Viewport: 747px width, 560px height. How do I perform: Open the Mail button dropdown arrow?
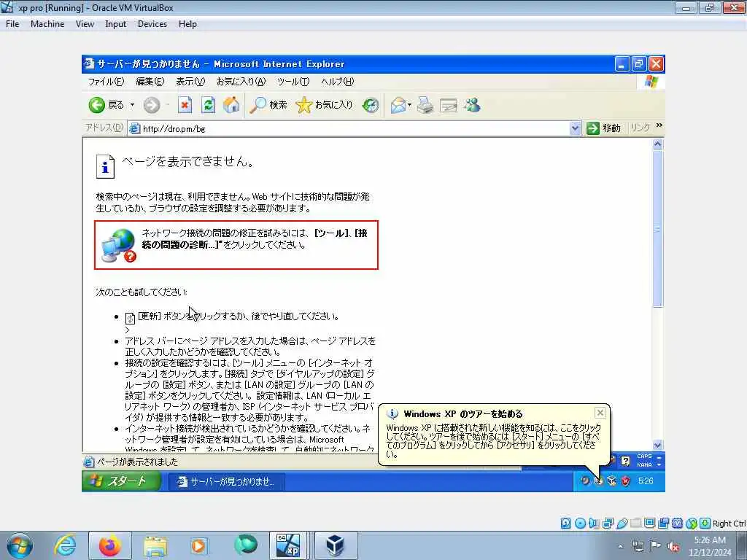[409, 105]
